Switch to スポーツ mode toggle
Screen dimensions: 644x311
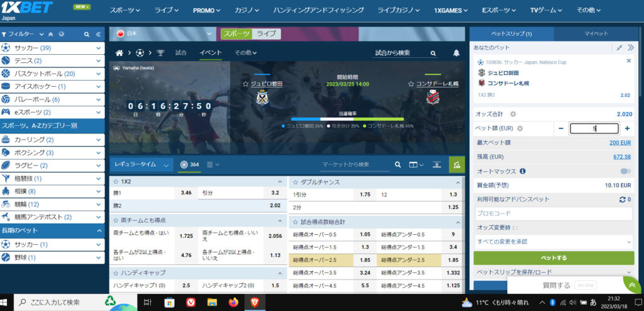click(236, 34)
